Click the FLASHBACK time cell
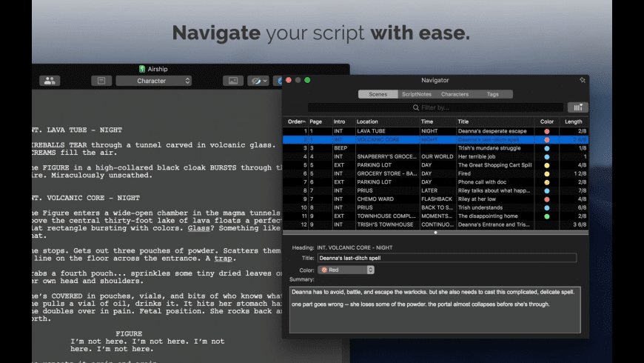Viewport: 644px width, 363px height. coord(437,199)
